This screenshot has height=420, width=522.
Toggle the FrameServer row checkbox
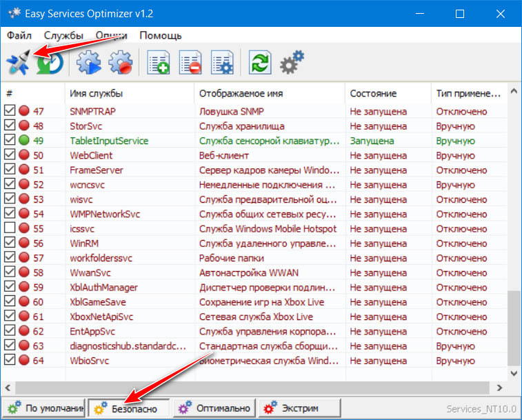point(10,169)
